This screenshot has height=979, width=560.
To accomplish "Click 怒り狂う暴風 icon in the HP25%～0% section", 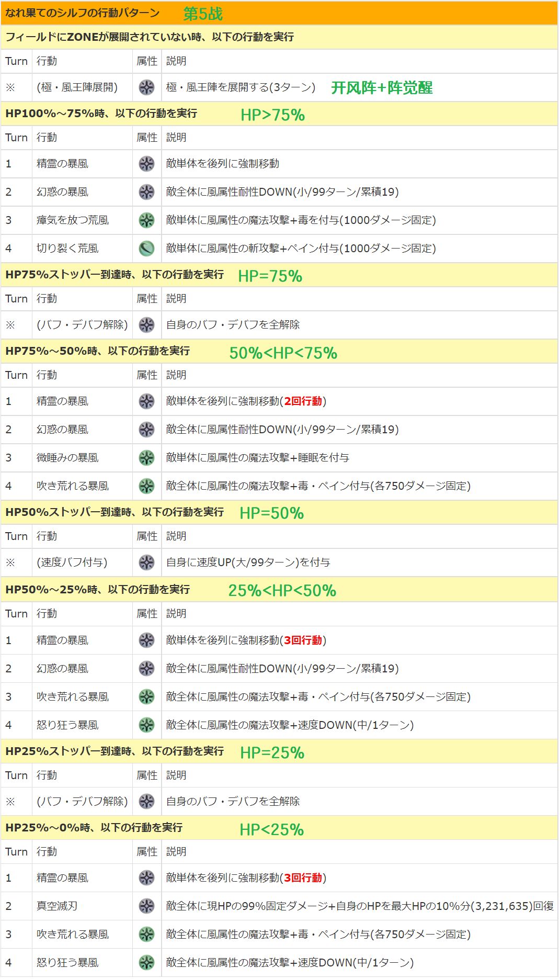I will tap(146, 963).
